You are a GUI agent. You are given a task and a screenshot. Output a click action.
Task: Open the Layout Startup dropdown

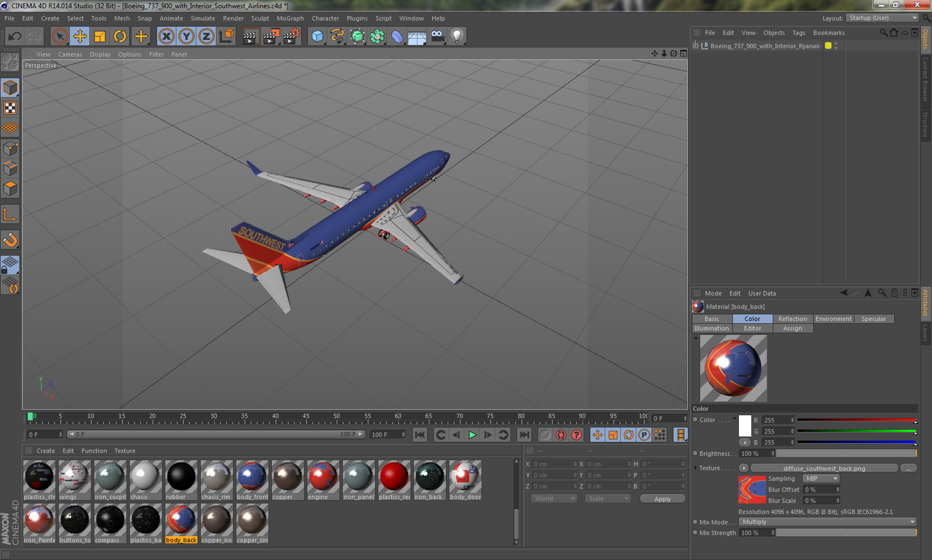pos(883,18)
